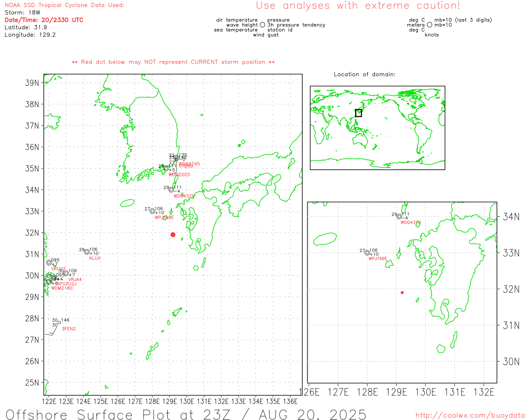Click the 'Storm: 18W' text
Viewport: 525px width, 420px height.
pos(23,13)
